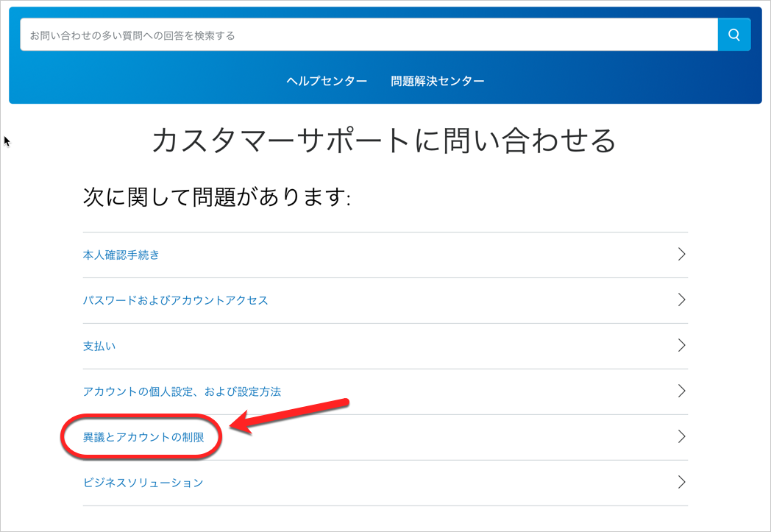Click the magnifying glass search button
The width and height of the screenshot is (771, 532).
(734, 35)
